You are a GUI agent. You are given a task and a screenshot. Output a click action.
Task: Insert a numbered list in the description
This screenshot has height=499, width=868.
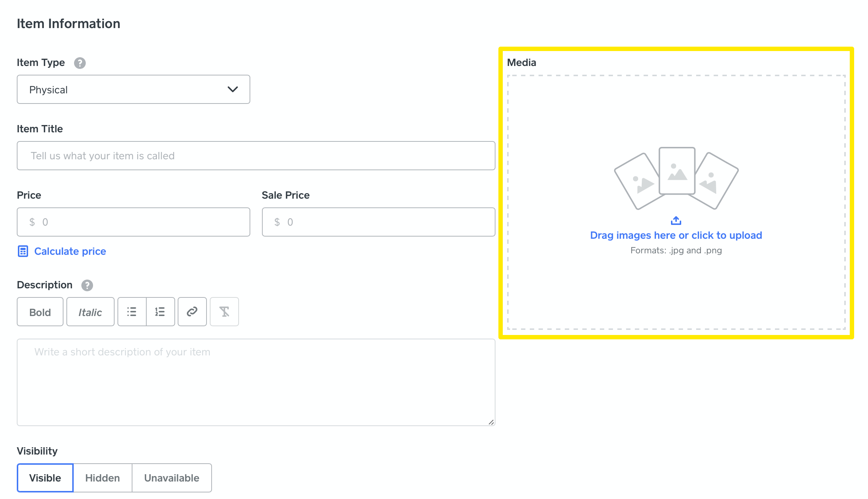(x=160, y=312)
